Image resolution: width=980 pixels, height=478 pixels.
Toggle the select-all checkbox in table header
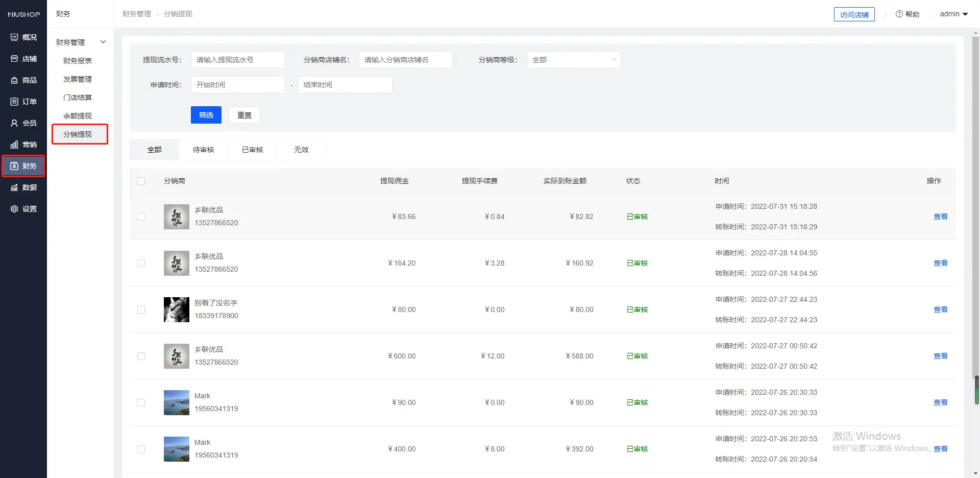coord(141,181)
